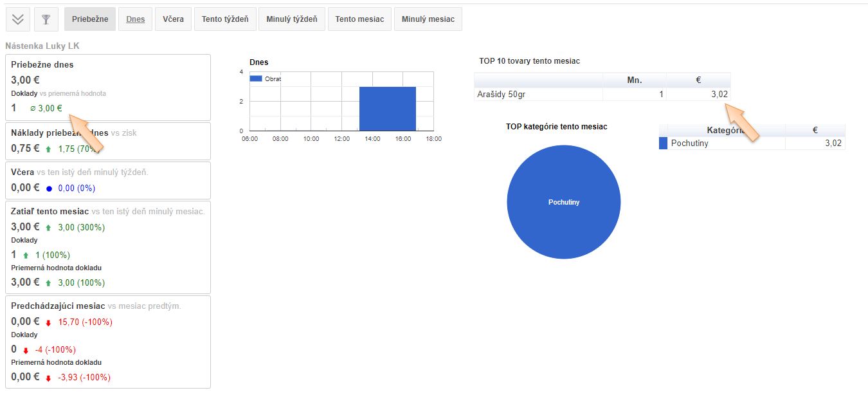Switch to Tento mesiac view
868x397 pixels.
[x=359, y=19]
